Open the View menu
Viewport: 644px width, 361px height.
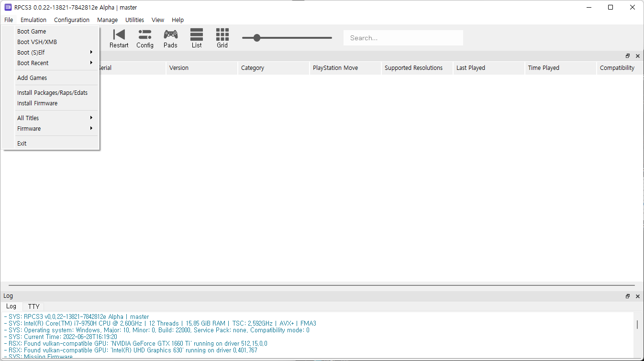[158, 20]
